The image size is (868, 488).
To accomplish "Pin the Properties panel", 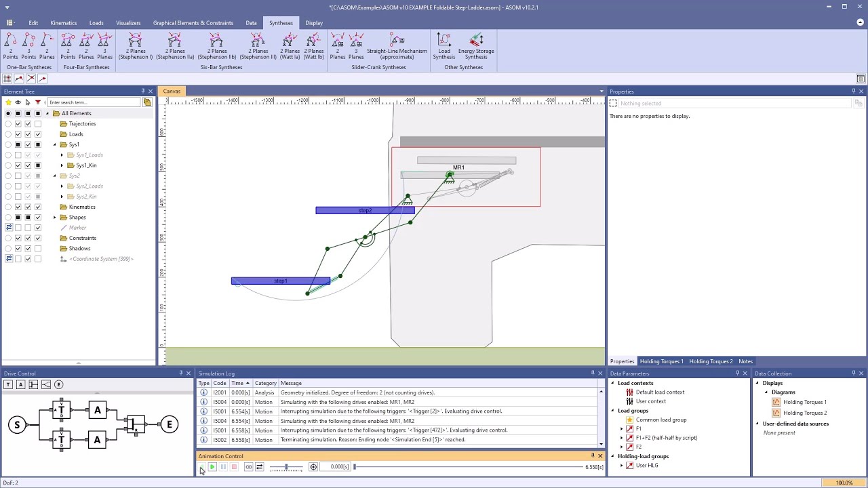I will pos(853,91).
